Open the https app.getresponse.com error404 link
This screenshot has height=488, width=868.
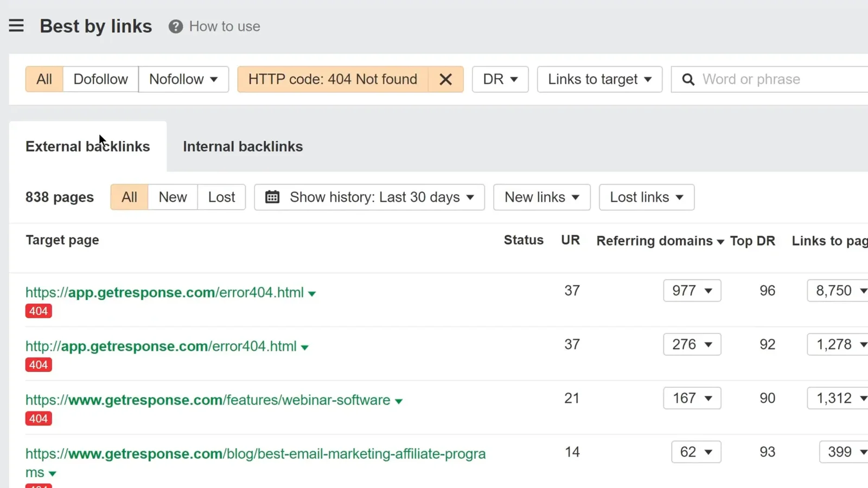coord(164,292)
